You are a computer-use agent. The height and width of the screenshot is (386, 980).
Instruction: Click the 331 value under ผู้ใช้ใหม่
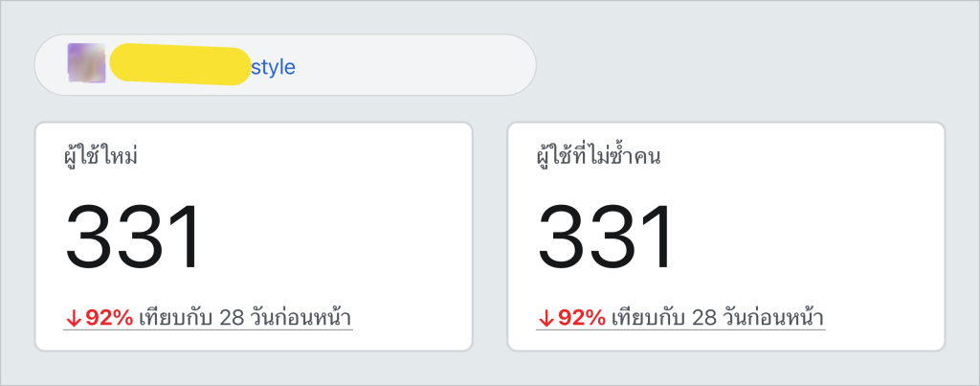134,238
